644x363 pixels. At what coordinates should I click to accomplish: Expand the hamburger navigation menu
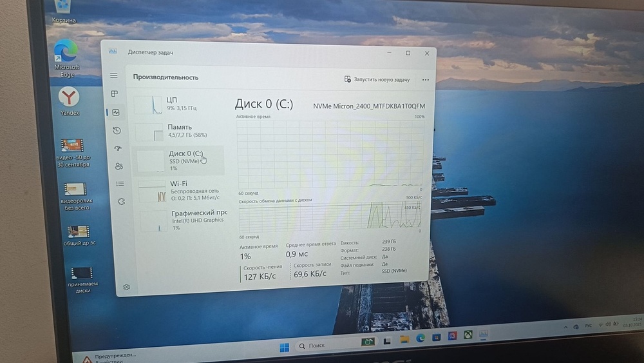[114, 76]
